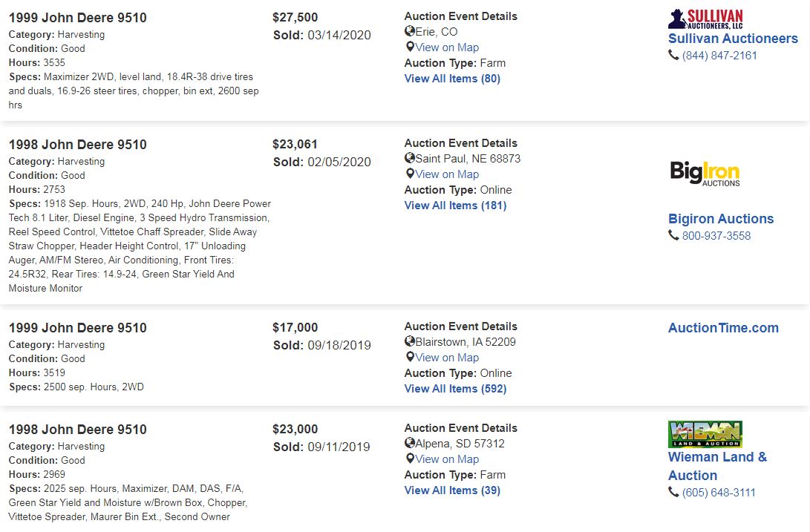Viewport: 810px width, 532px height.
Task: Click the BigIron Auctions logo
Action: pyautogui.click(x=705, y=173)
